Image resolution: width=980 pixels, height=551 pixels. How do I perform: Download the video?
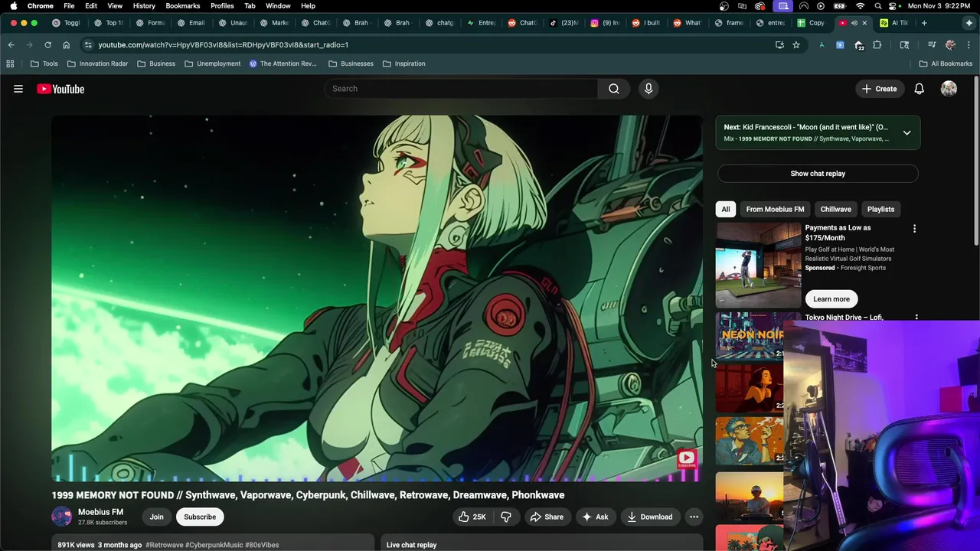click(649, 517)
